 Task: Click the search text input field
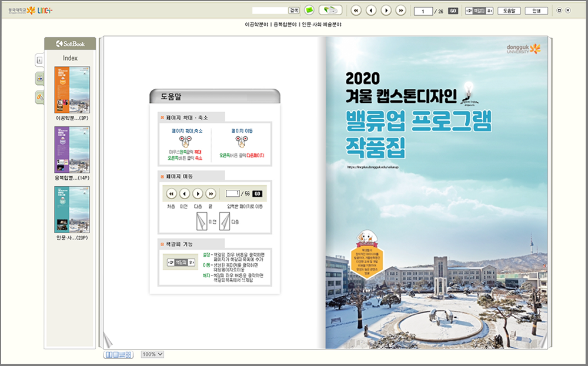coord(270,11)
